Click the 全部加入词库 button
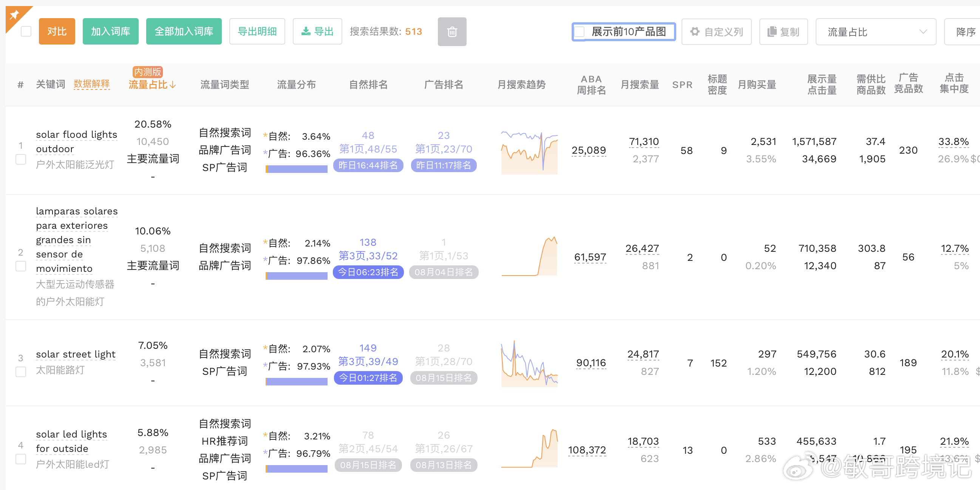The width and height of the screenshot is (980, 490). 184,32
